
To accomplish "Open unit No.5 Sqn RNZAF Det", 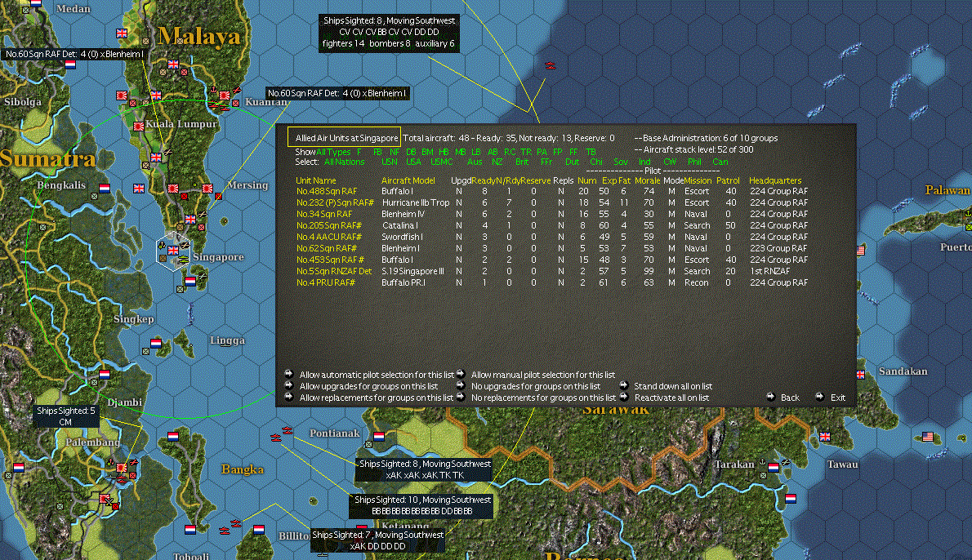I will pos(334,271).
